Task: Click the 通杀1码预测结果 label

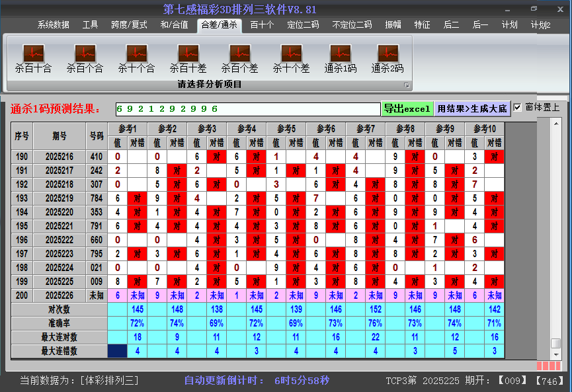Action: click(55, 108)
